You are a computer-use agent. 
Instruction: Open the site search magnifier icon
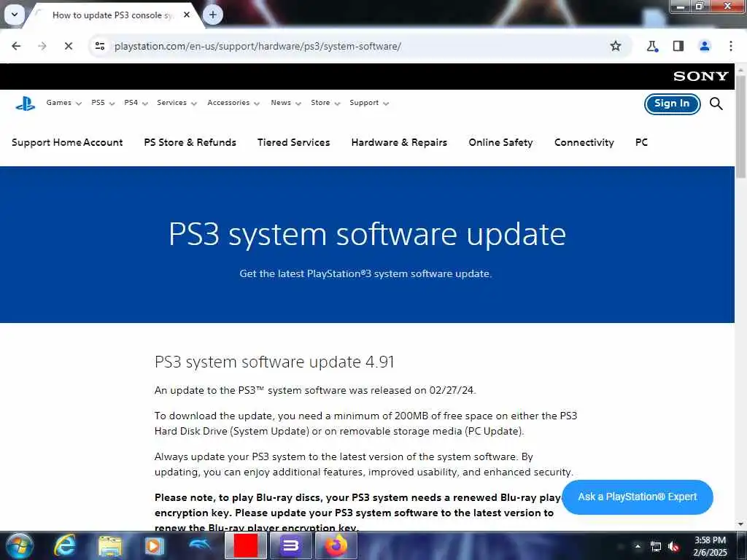pyautogui.click(x=716, y=104)
